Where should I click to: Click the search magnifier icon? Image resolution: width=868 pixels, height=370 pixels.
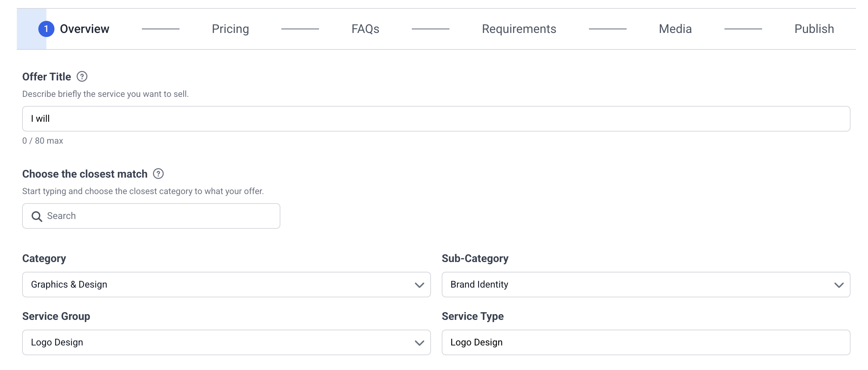click(x=36, y=216)
